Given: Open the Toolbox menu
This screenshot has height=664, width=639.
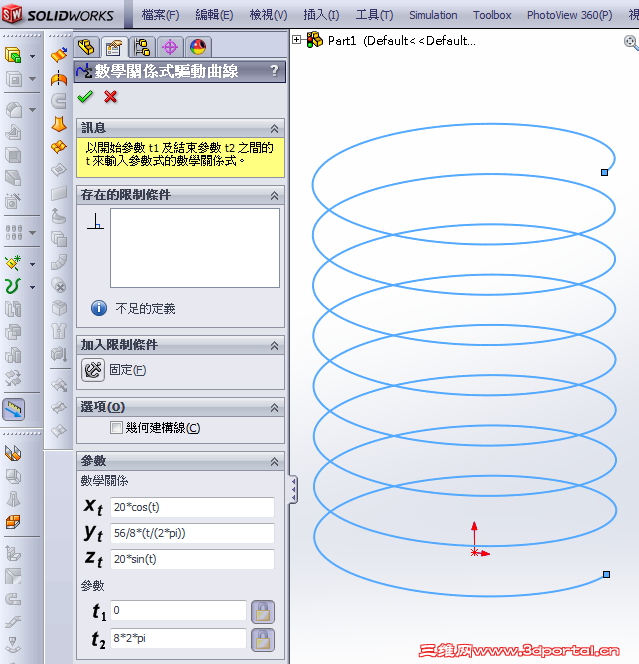Looking at the screenshot, I should click(492, 15).
